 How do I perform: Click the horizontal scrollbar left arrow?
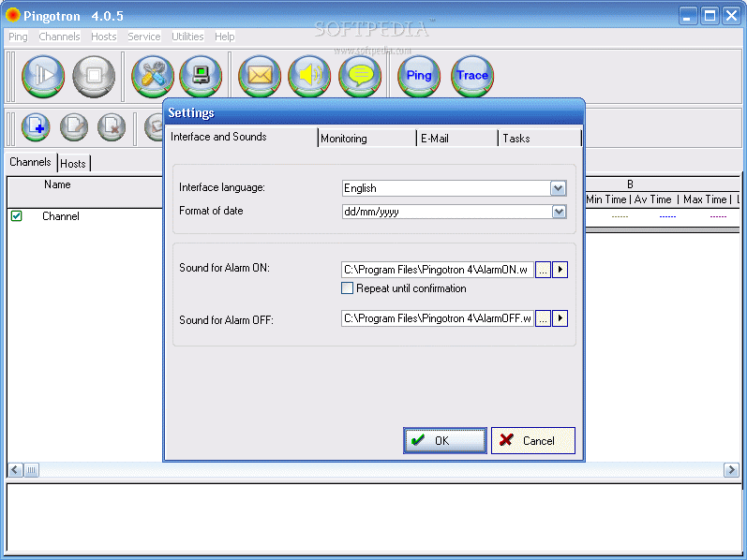point(15,470)
